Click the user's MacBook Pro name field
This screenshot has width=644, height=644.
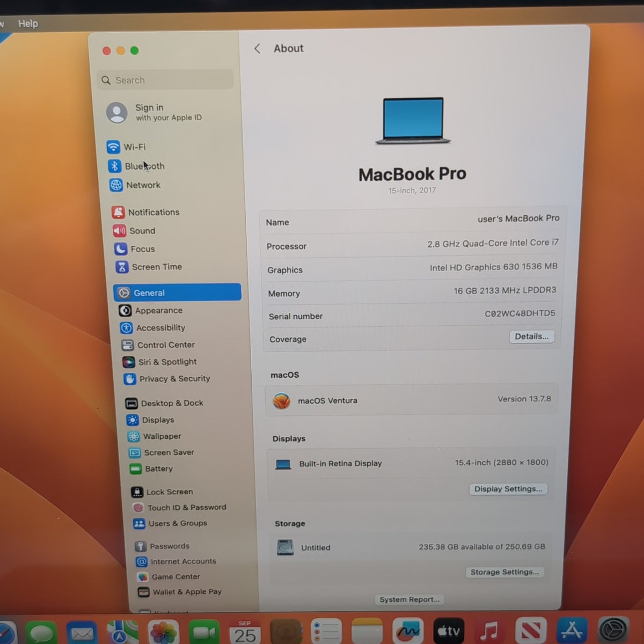(518, 218)
